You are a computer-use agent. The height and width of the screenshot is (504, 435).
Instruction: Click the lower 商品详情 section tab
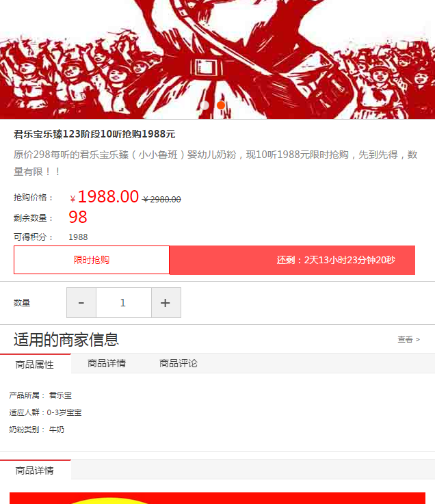(35, 470)
